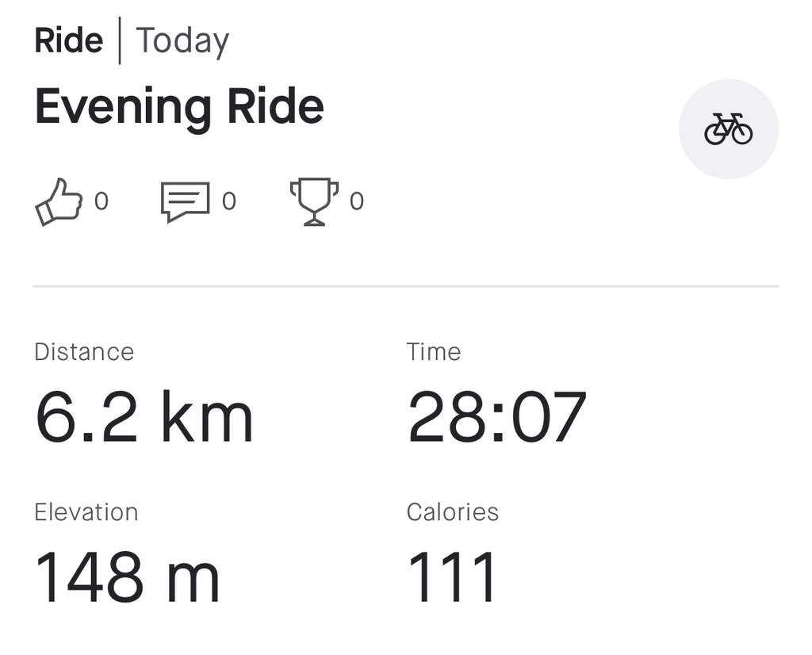812x655 pixels.
Task: Click the horizontal divider above the stats
Action: [x=406, y=285]
